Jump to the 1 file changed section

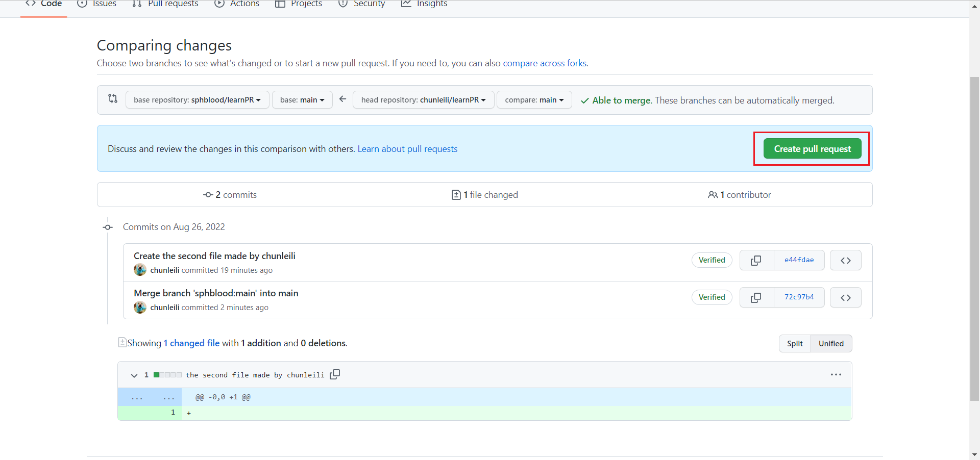click(x=484, y=195)
